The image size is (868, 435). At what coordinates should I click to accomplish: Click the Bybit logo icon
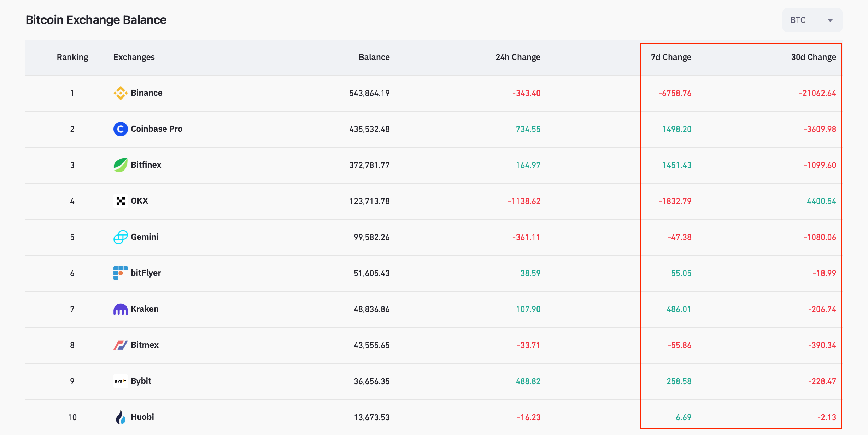[121, 381]
